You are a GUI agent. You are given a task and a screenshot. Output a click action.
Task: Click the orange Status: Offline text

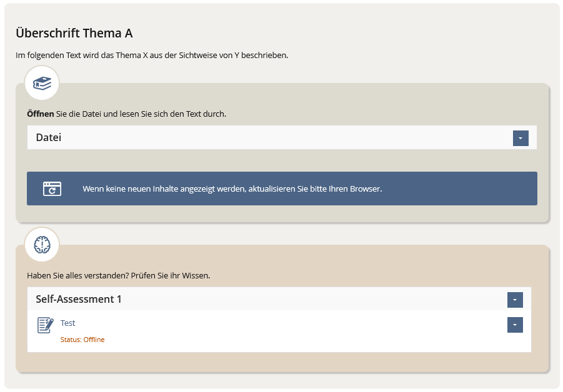pyautogui.click(x=82, y=340)
